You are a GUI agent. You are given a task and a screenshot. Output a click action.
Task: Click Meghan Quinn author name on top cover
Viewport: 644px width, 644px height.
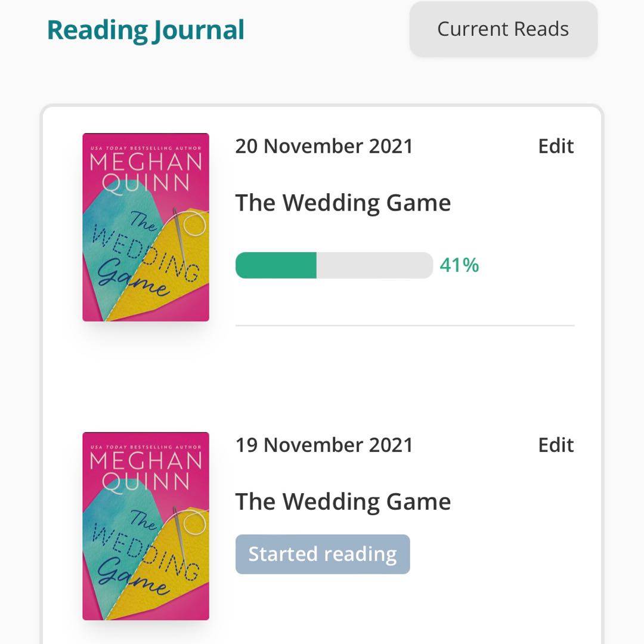pyautogui.click(x=145, y=171)
